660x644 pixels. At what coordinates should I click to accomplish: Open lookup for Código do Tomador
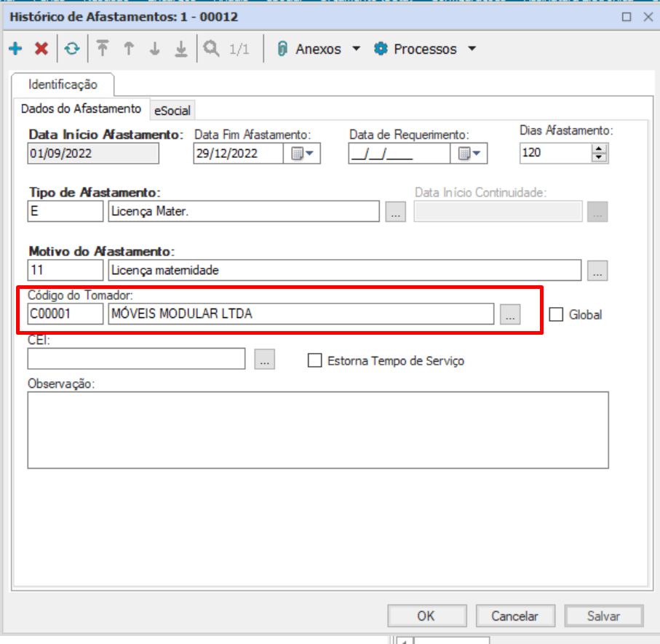(x=510, y=314)
